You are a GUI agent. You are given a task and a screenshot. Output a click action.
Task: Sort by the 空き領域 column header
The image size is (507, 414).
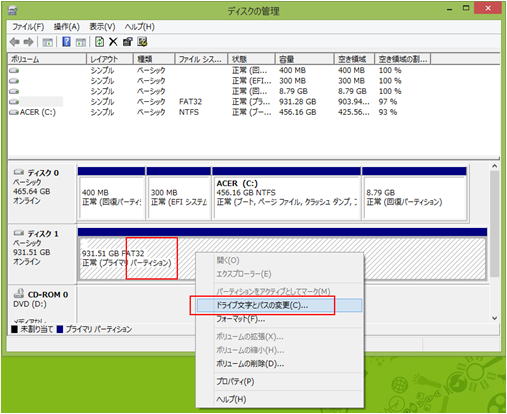tap(355, 59)
